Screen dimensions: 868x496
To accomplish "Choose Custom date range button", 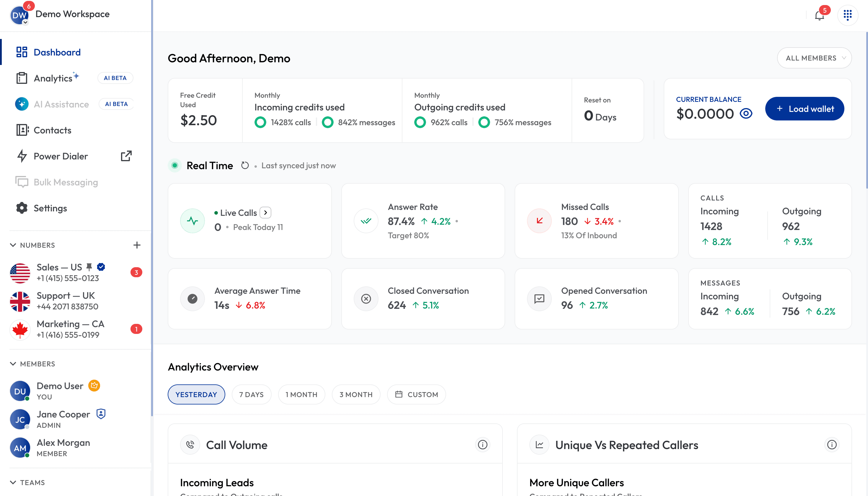I will pyautogui.click(x=416, y=394).
